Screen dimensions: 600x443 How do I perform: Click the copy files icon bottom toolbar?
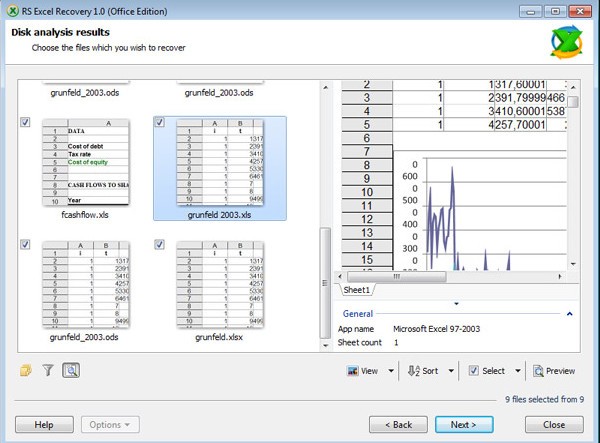coord(26,370)
